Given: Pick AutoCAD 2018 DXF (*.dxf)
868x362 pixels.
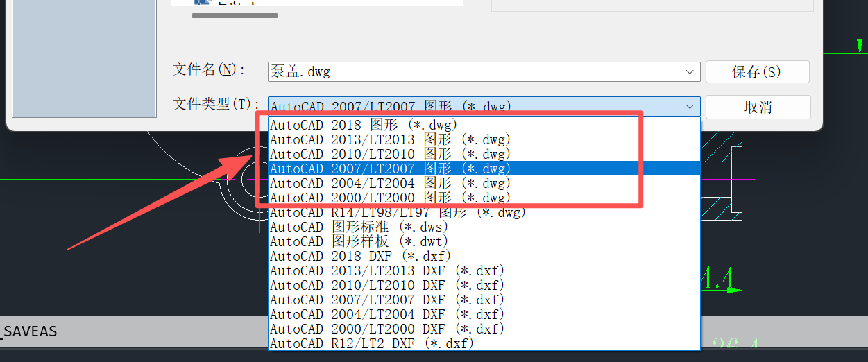Looking at the screenshot, I should [484, 256].
